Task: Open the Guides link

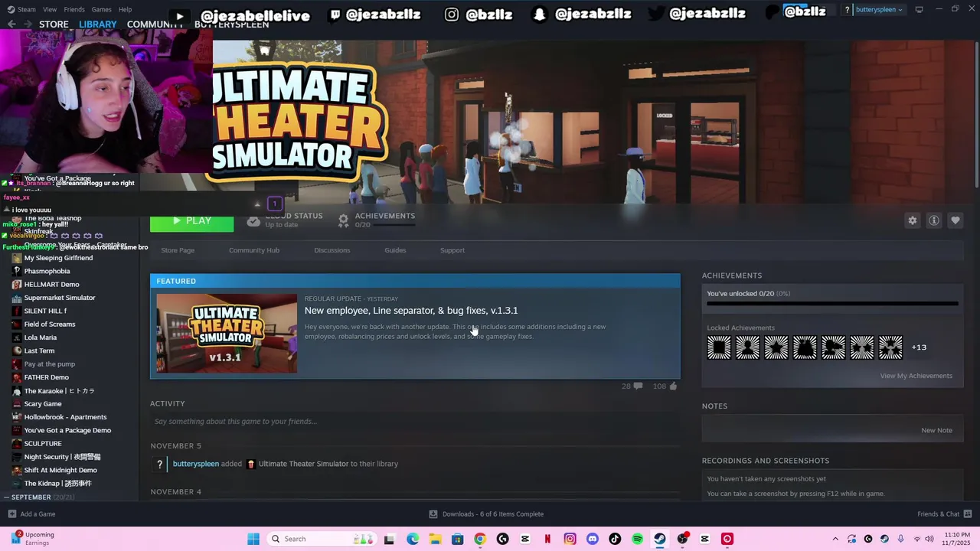Action: point(395,250)
